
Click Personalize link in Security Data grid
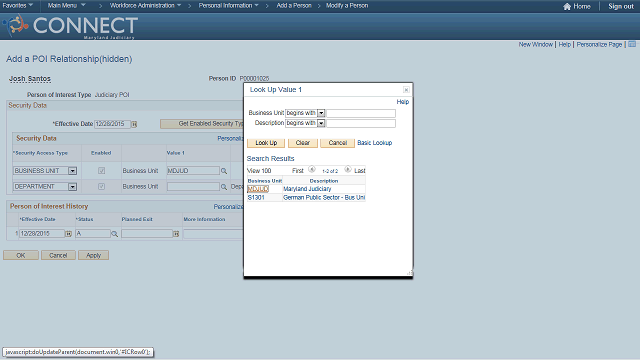point(230,139)
